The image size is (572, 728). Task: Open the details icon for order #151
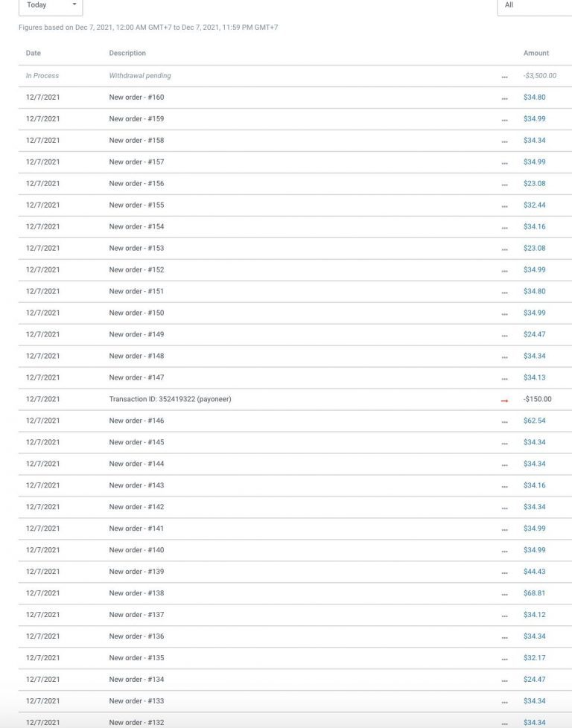tap(505, 293)
